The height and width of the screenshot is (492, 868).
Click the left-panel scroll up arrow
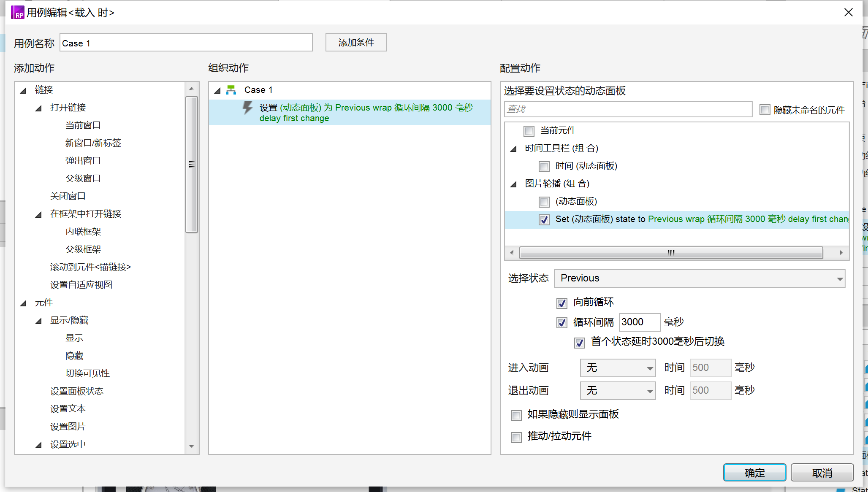(191, 89)
